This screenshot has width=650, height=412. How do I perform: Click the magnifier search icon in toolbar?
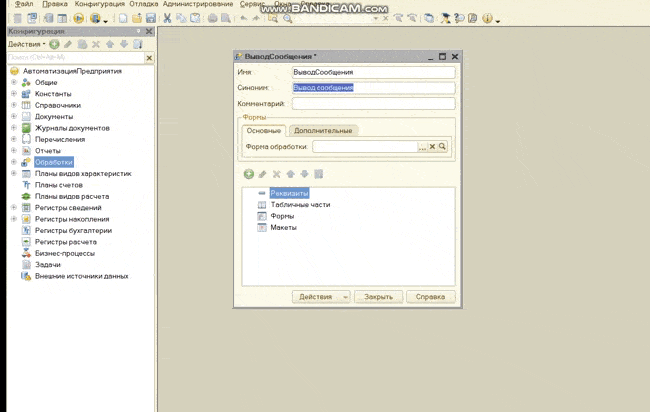[x=287, y=18]
